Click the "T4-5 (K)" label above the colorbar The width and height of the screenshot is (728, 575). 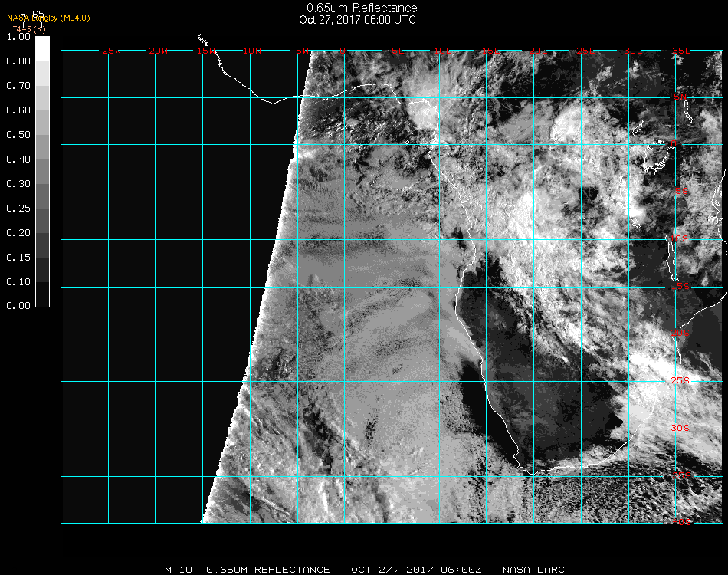pos(29,29)
